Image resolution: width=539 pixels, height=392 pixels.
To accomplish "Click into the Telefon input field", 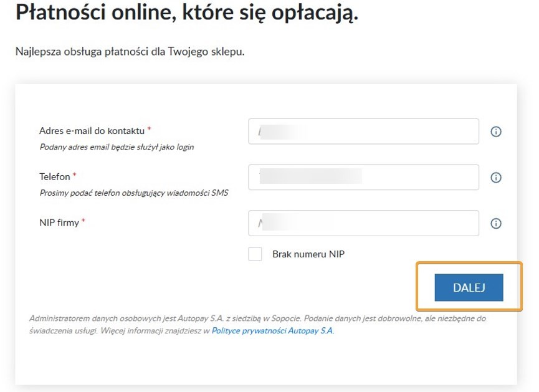I will click(x=363, y=178).
